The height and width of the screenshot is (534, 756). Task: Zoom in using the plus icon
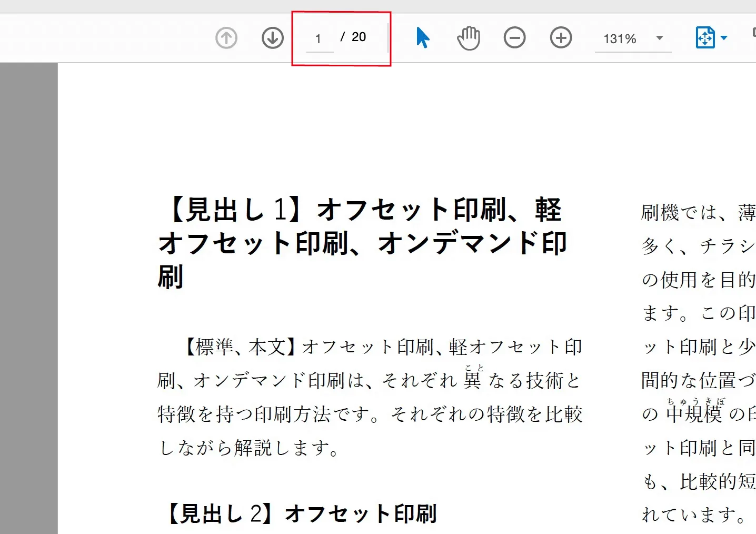[x=561, y=38]
